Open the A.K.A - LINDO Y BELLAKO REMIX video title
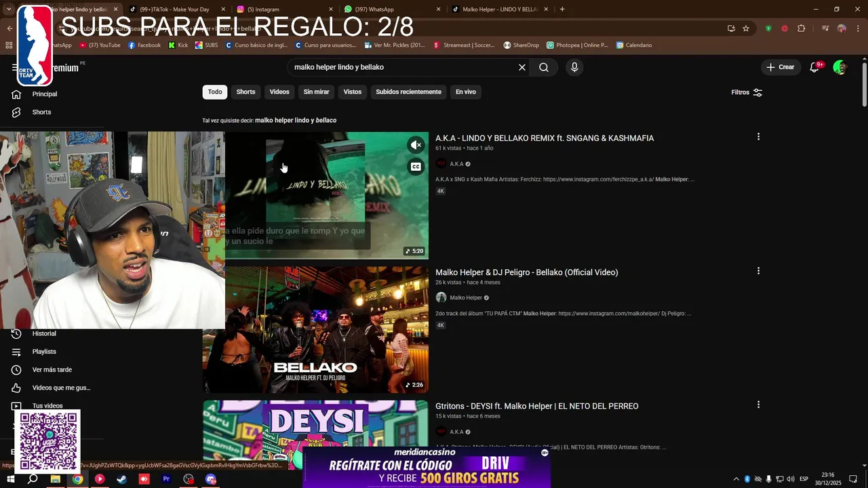The width and height of the screenshot is (868, 488). pos(545,138)
